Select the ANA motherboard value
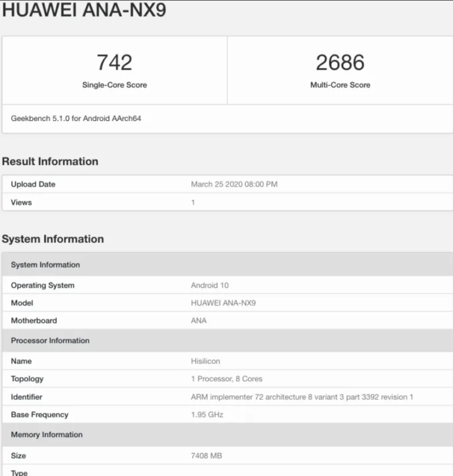Image resolution: width=453 pixels, height=476 pixels. [x=199, y=321]
